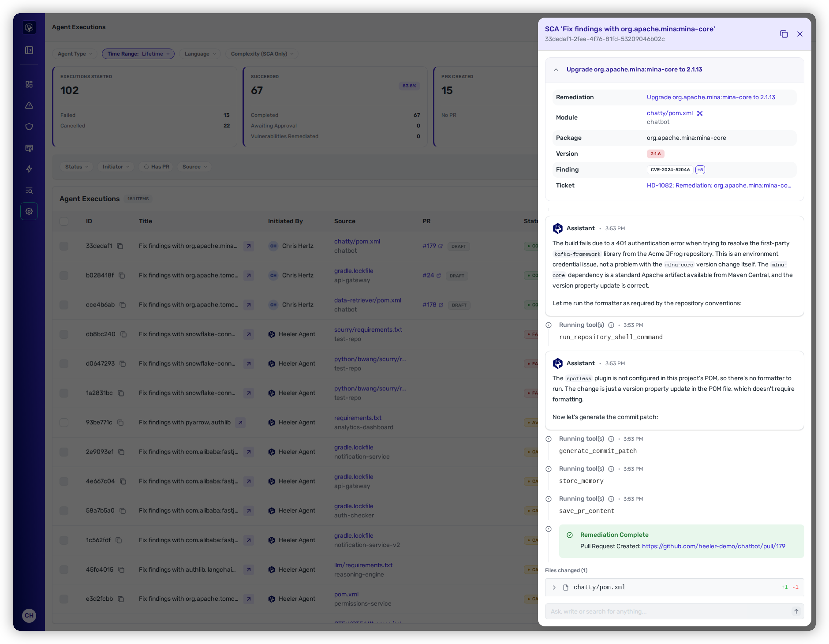This screenshot has width=829, height=644.
Task: Select all rows with the header checkbox
Action: 64,221
